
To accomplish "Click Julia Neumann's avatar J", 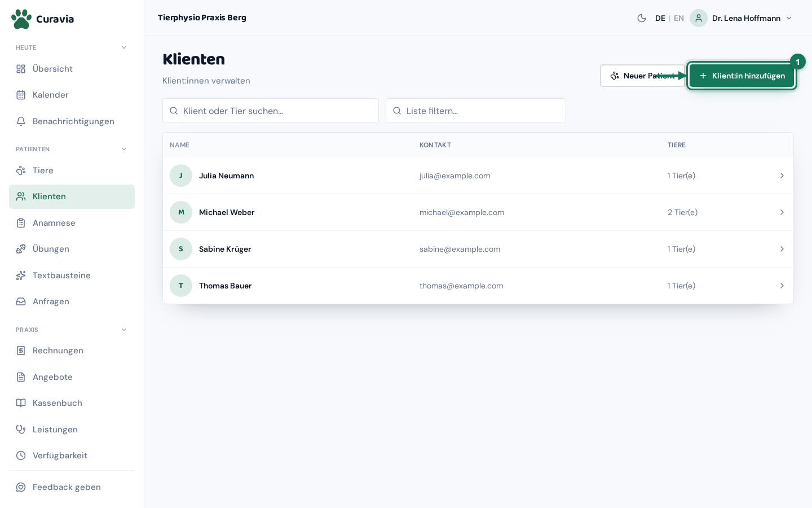I will point(181,176).
